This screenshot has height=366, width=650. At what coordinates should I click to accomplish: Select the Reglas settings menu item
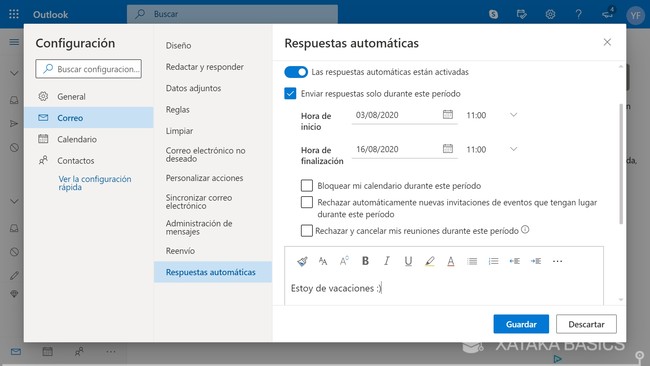177,109
